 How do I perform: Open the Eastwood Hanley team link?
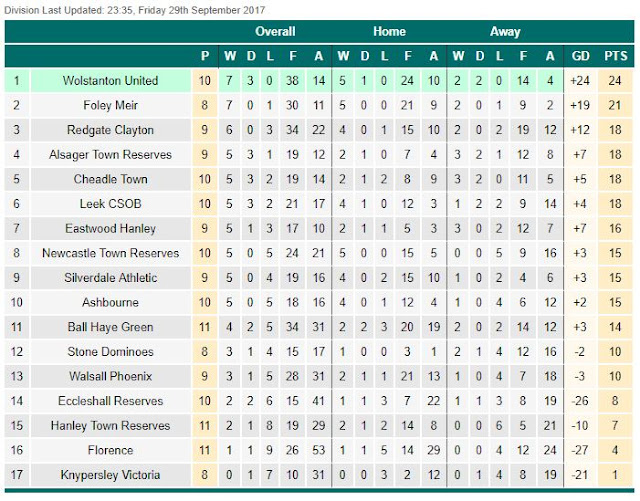(x=110, y=229)
